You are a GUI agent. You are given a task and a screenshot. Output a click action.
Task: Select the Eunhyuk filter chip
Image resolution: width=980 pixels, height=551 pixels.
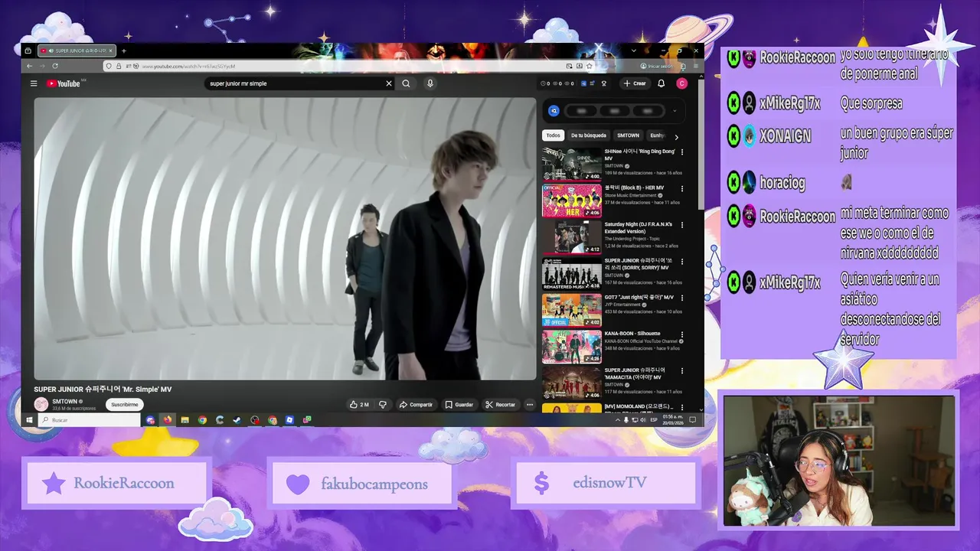coord(657,135)
